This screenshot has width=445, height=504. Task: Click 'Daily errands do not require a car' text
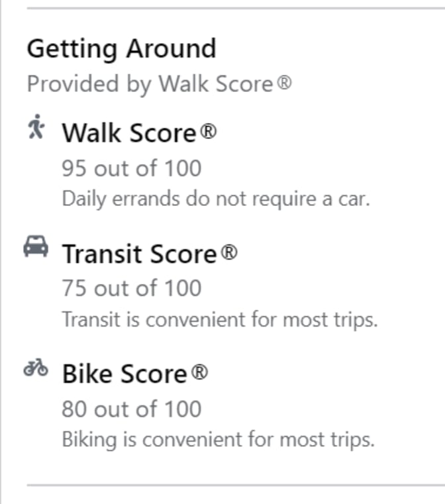point(216,199)
